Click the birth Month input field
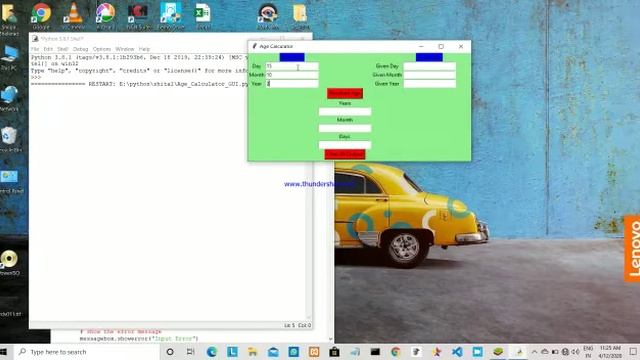The image size is (640, 360). [292, 75]
